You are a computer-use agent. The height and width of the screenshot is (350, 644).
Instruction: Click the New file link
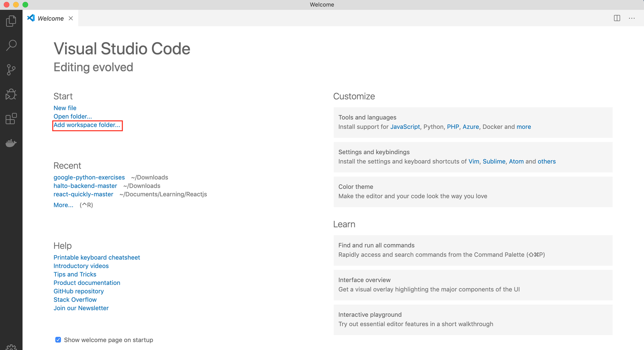pos(65,108)
